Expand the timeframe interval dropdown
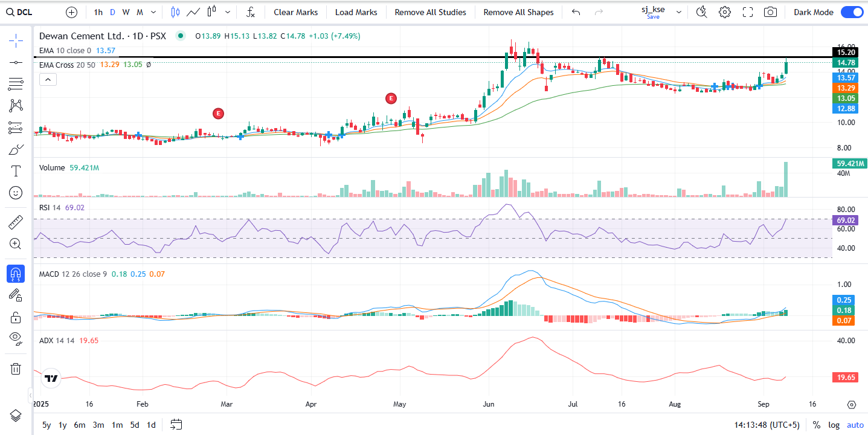The image size is (868, 435). (153, 12)
